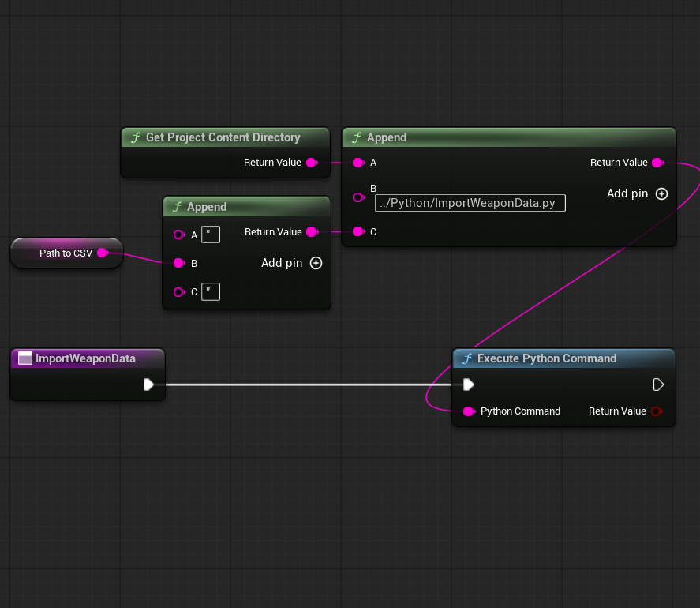Screen dimensions: 700x608
Task: Edit the ../Python/ImportWeaponData.py text field
Action: tap(470, 203)
